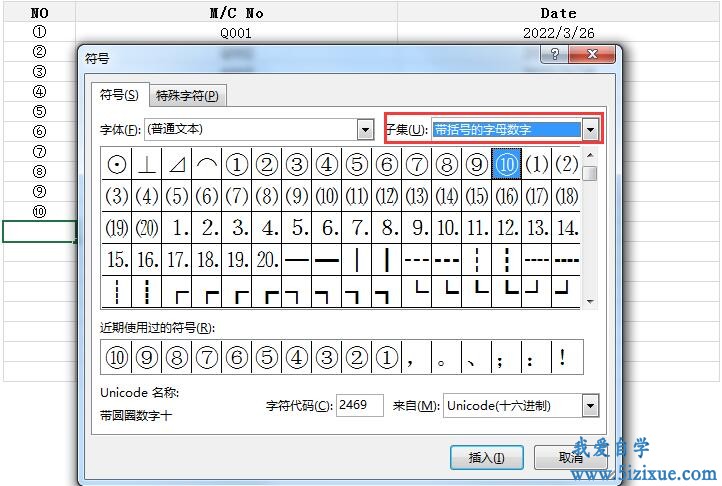Image resolution: width=722 pixels, height=486 pixels.
Task: Select circled number ⑤ in symbol grid
Action: (357, 164)
